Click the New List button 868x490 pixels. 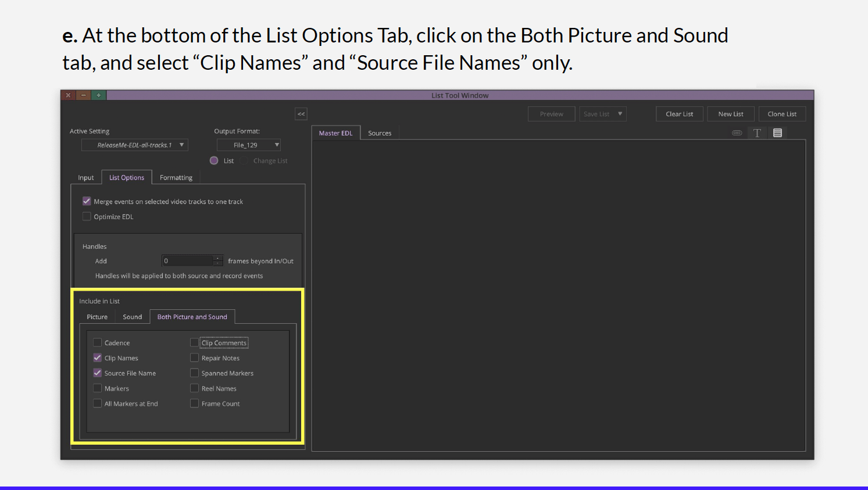[x=731, y=114]
